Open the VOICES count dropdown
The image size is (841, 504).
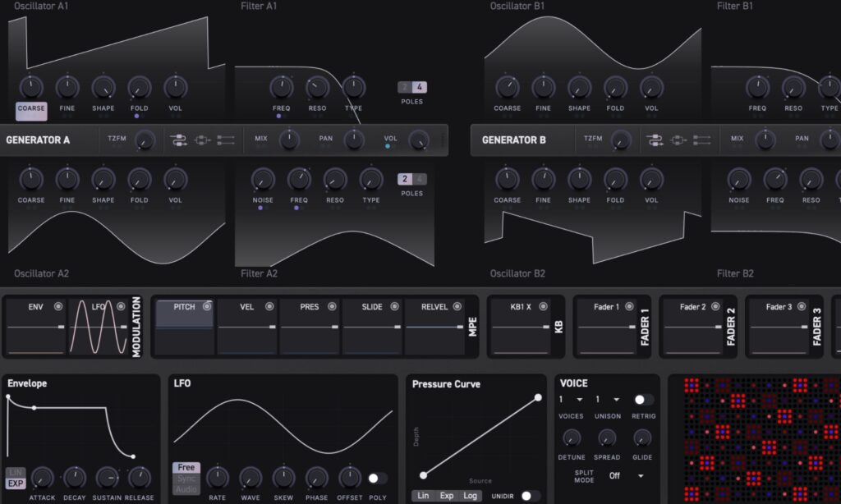[x=570, y=400]
